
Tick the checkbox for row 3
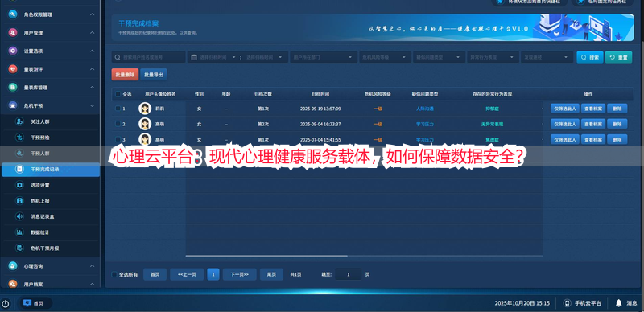(x=118, y=139)
